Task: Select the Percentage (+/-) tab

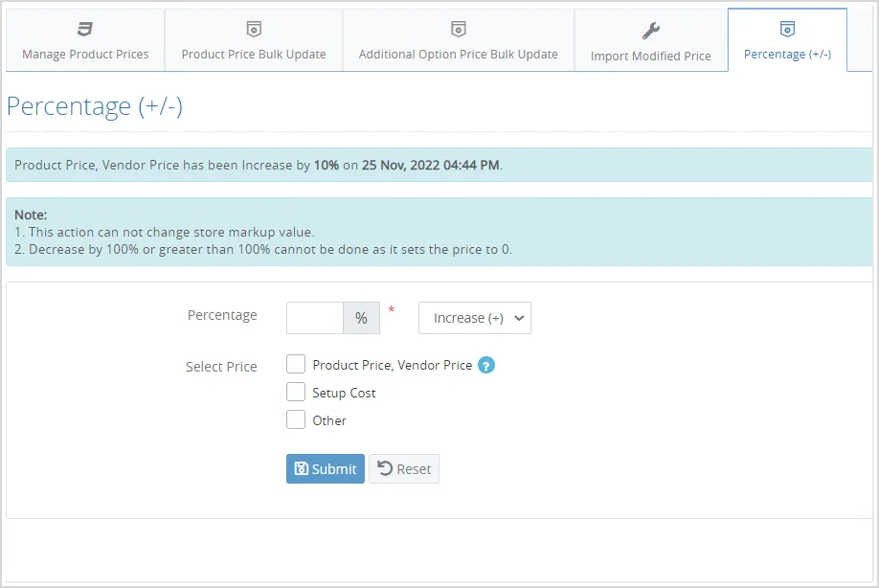Action: pos(787,40)
